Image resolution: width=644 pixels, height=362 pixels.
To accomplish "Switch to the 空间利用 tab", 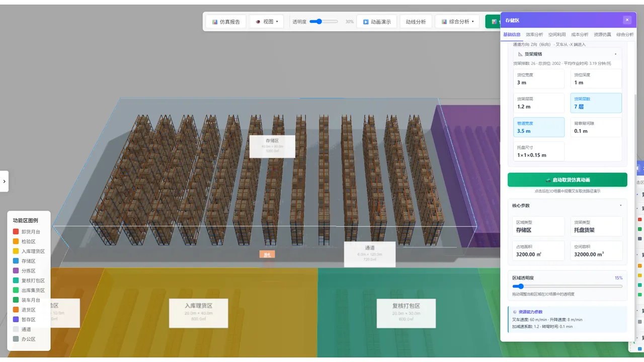I will (x=557, y=35).
